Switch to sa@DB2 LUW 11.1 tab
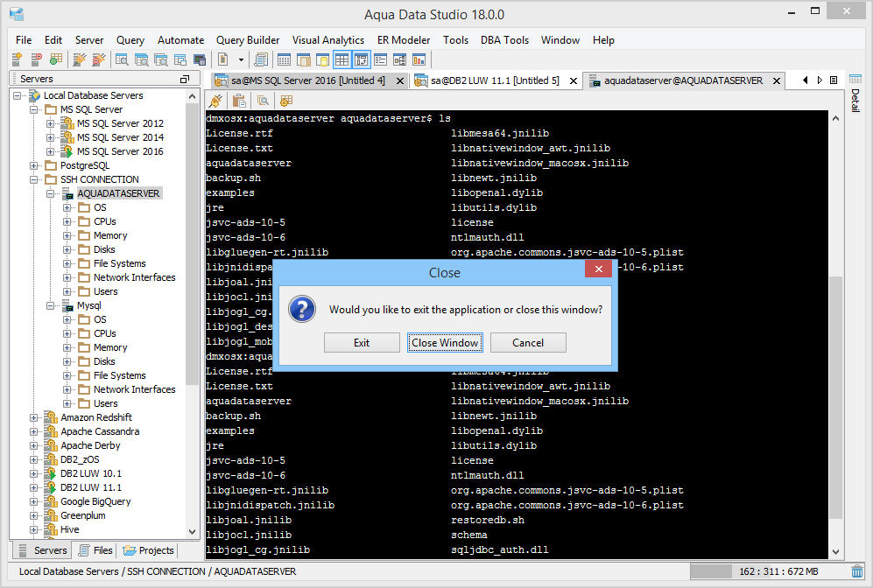The image size is (873, 588). tap(495, 80)
